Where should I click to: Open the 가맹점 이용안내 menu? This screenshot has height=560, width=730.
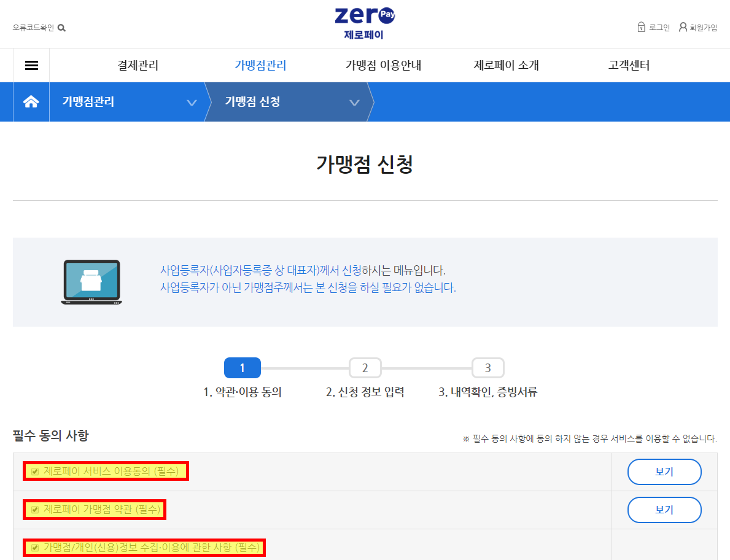(x=383, y=65)
